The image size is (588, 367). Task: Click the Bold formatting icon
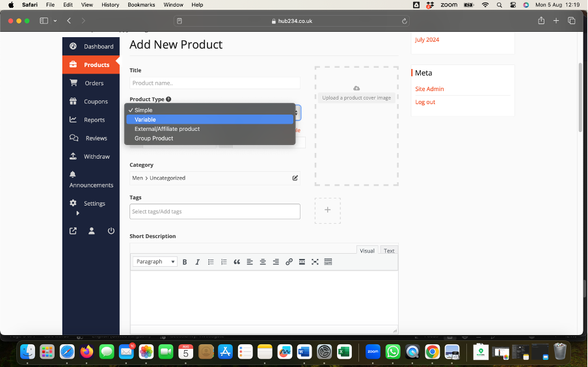pos(185,262)
